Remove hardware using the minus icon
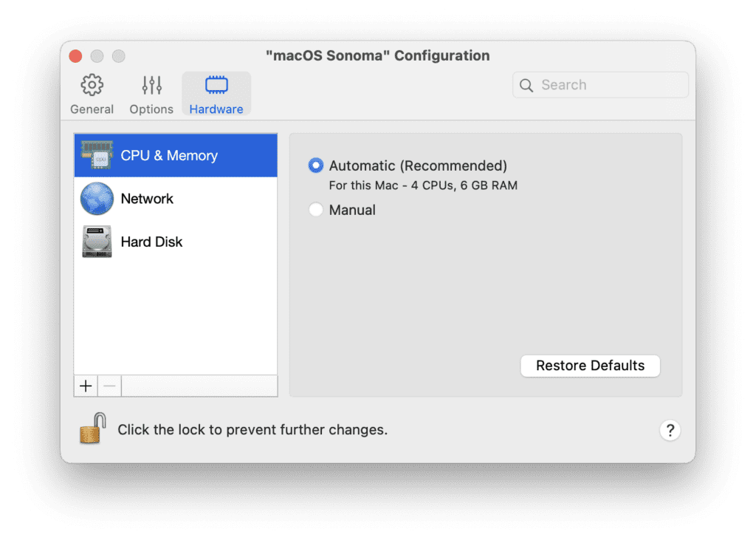The height and width of the screenshot is (543, 756). [109, 385]
